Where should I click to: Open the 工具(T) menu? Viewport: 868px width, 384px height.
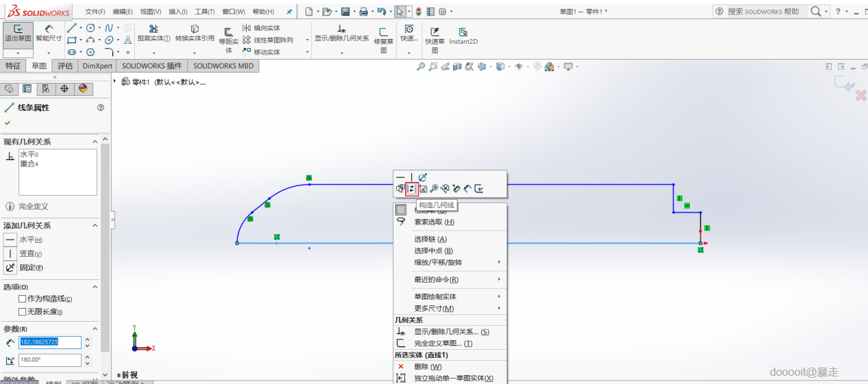click(x=205, y=12)
